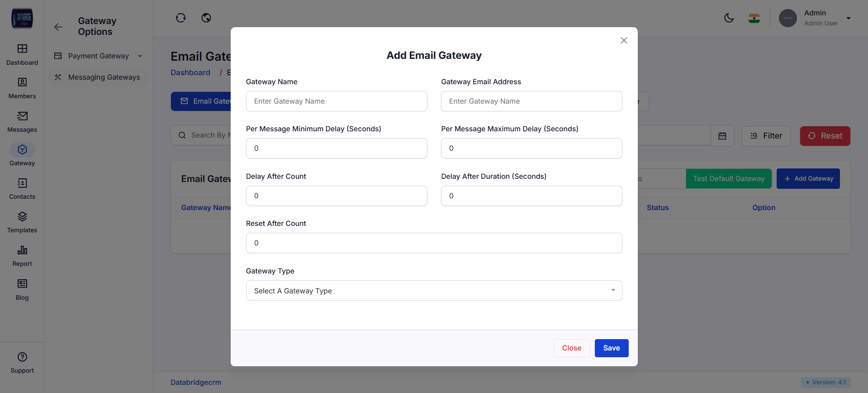Select Messaging Gateways menu item
868x393 pixels.
(x=104, y=77)
